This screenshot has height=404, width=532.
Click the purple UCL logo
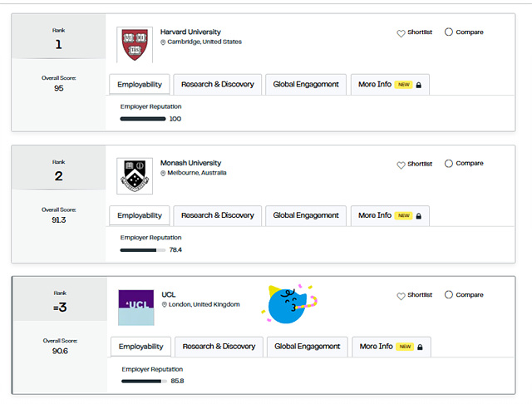[135, 307]
